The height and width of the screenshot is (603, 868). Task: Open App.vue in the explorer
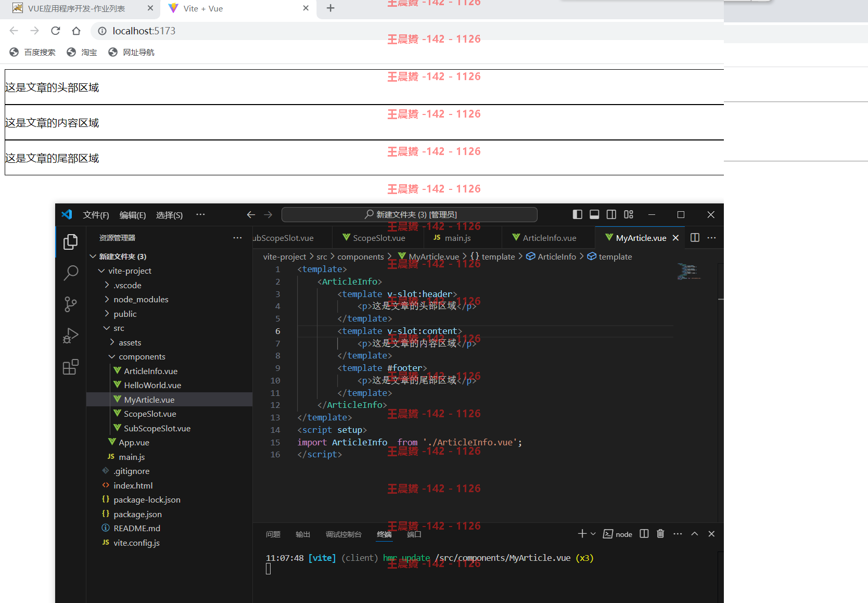click(134, 442)
